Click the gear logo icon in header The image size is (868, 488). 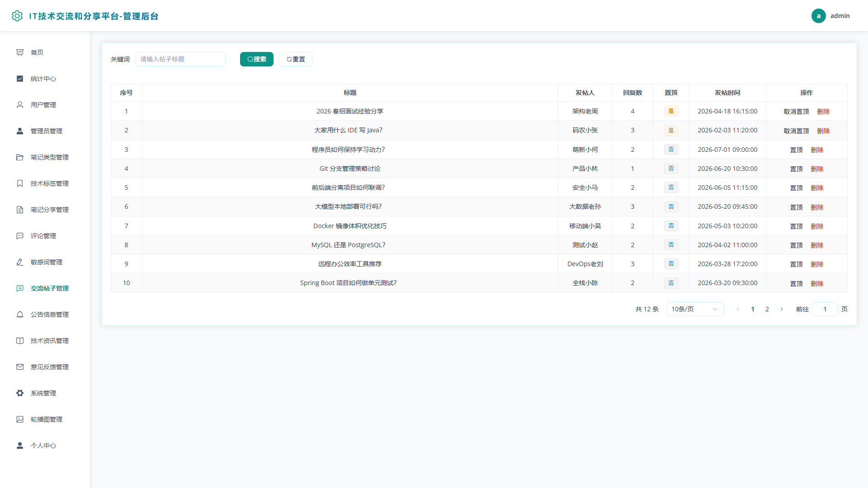pos(17,16)
